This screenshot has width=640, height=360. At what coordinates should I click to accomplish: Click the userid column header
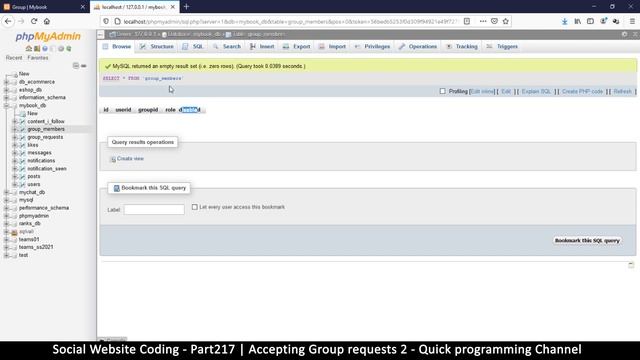coord(123,110)
